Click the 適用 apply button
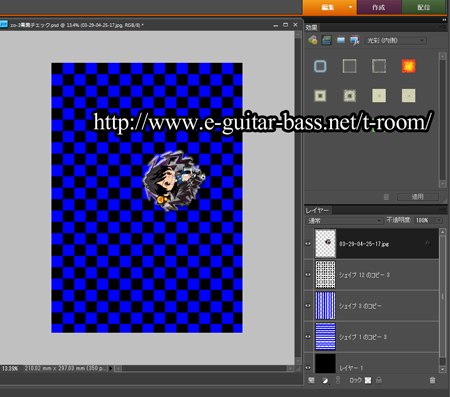This screenshot has width=450, height=397. (418, 197)
